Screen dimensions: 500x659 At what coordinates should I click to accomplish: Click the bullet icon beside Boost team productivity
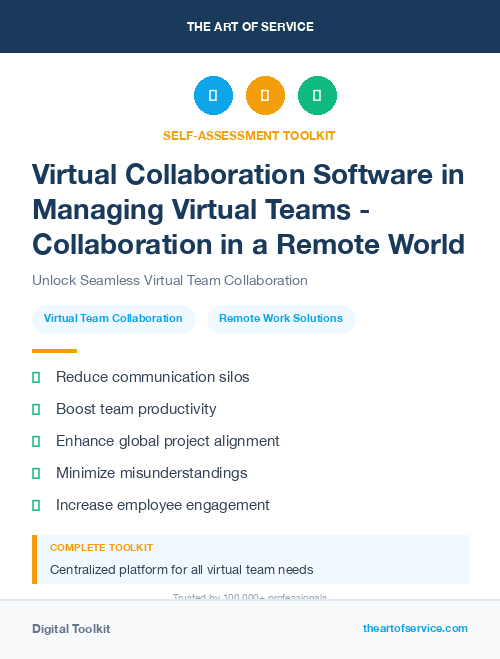click(36, 409)
